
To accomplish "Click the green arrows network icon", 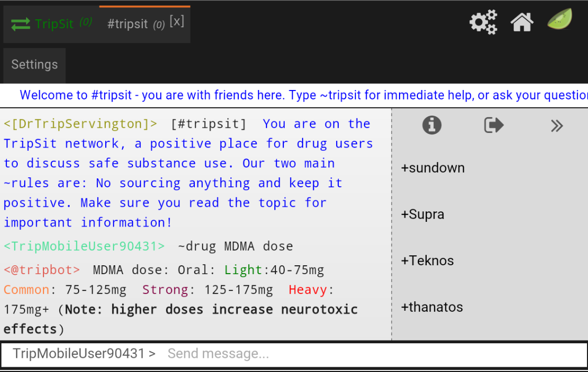I will (x=20, y=25).
